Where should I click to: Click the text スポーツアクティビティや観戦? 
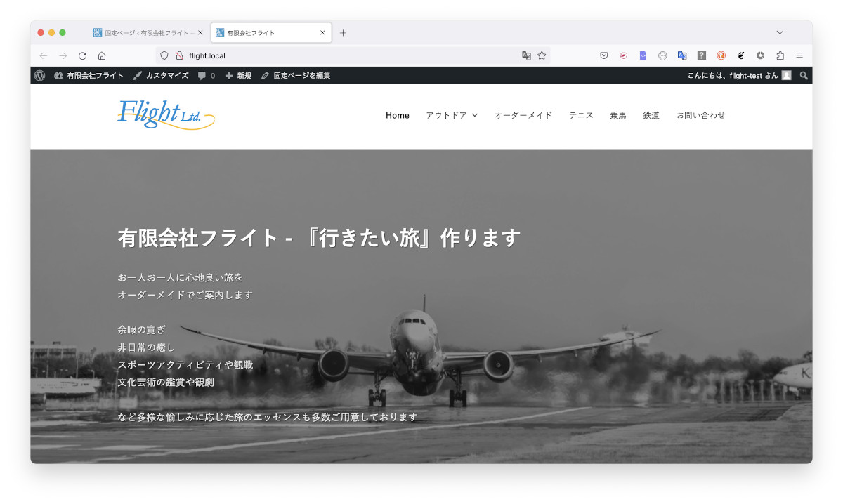pos(185,365)
